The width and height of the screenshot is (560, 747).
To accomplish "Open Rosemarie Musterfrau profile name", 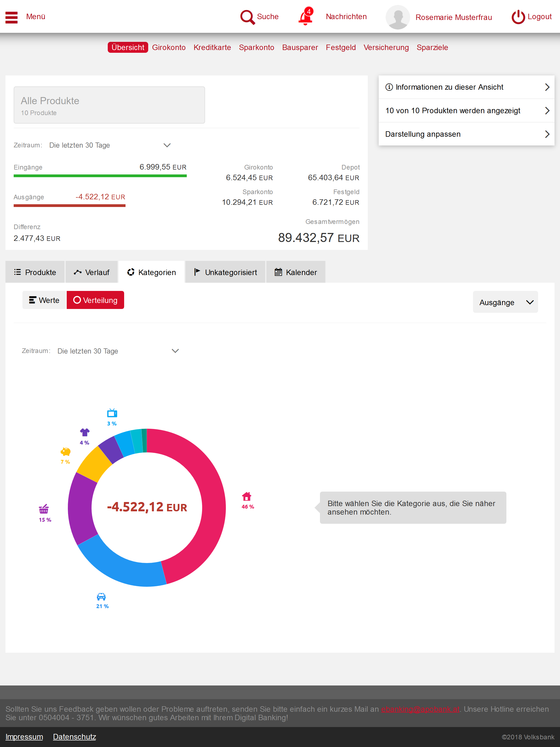I will (x=454, y=17).
